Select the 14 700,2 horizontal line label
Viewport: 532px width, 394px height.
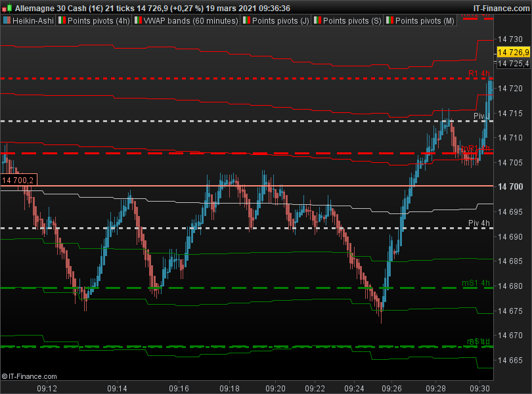coord(18,180)
